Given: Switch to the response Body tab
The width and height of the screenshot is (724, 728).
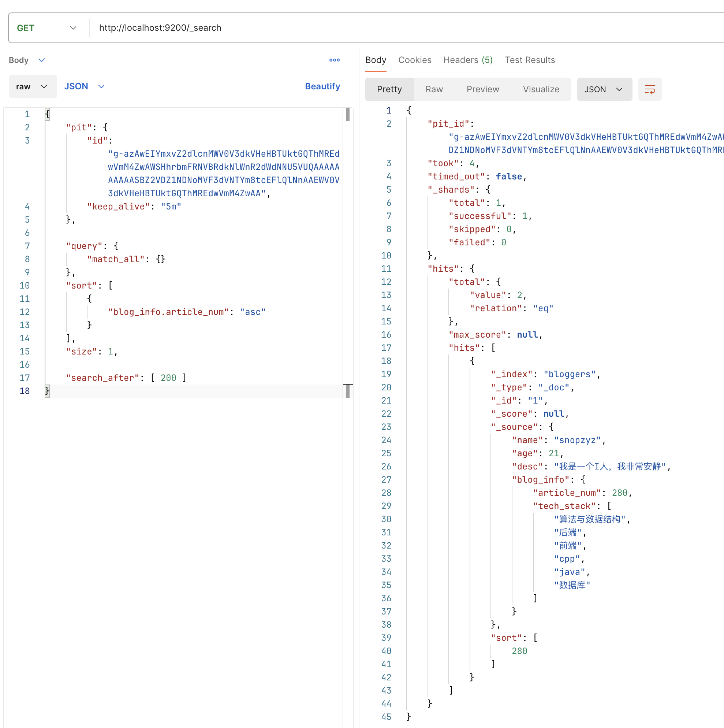Looking at the screenshot, I should [x=376, y=60].
